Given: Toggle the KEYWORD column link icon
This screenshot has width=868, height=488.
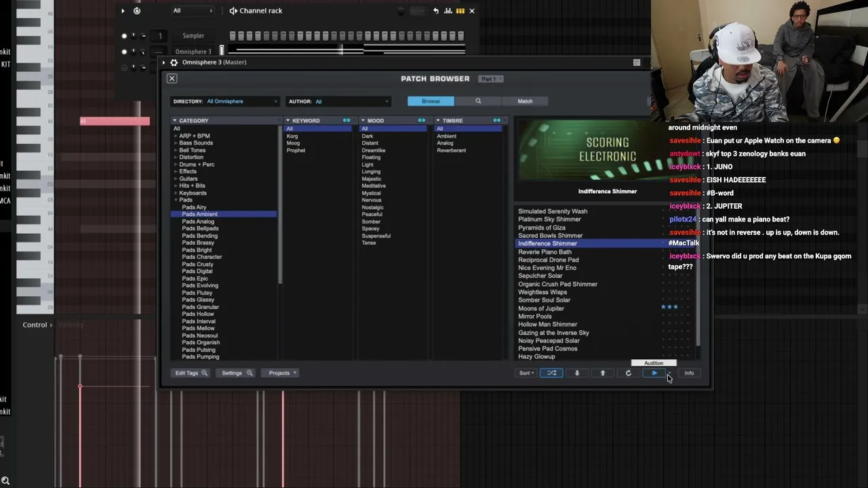Looking at the screenshot, I should (x=347, y=121).
